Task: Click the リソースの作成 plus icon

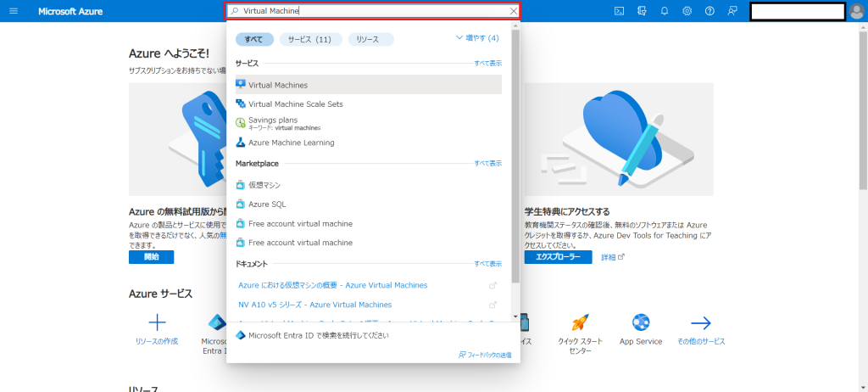Action: (x=157, y=322)
